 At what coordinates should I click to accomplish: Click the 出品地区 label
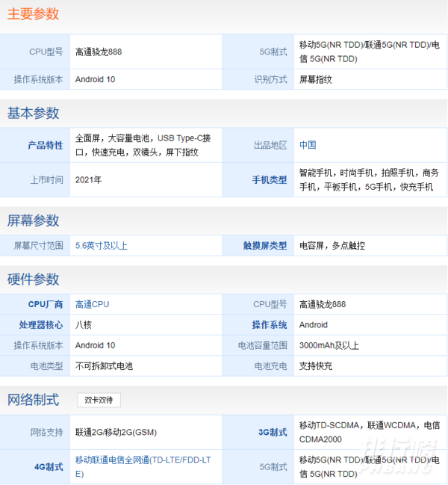270,145
